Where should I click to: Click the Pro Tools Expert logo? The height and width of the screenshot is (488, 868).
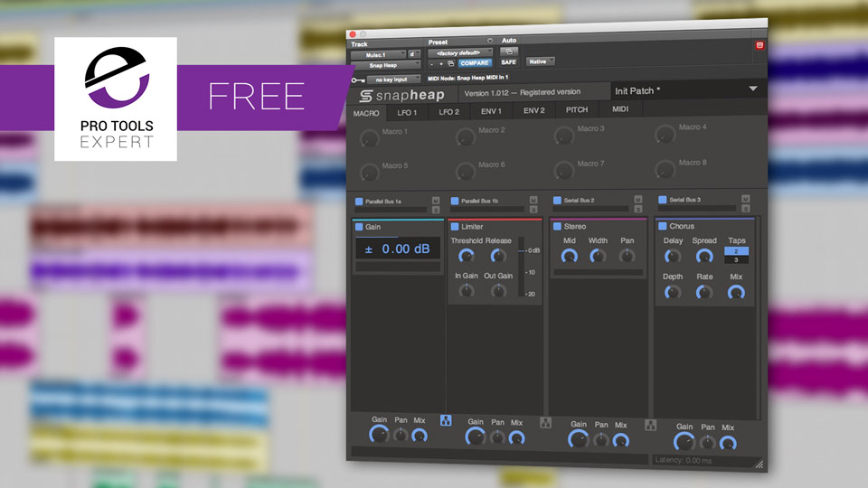[116, 99]
